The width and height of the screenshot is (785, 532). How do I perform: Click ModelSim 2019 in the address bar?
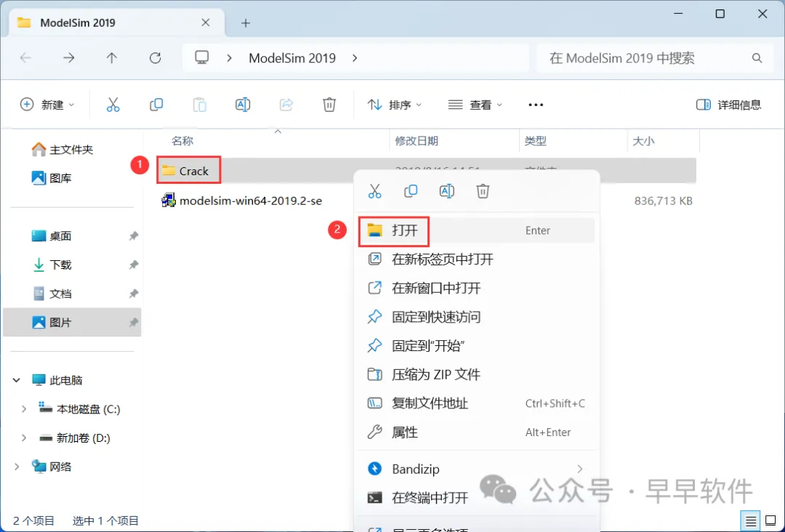[292, 58]
